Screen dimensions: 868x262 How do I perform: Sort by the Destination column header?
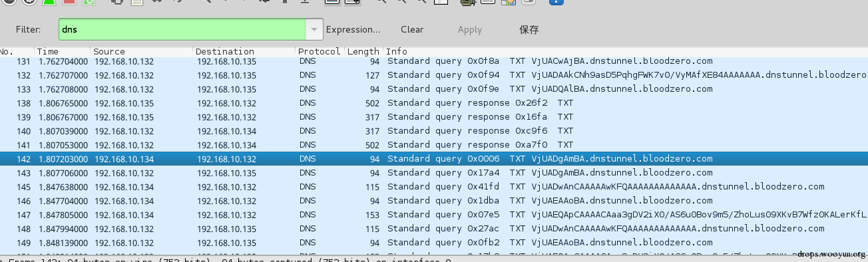tap(244, 51)
